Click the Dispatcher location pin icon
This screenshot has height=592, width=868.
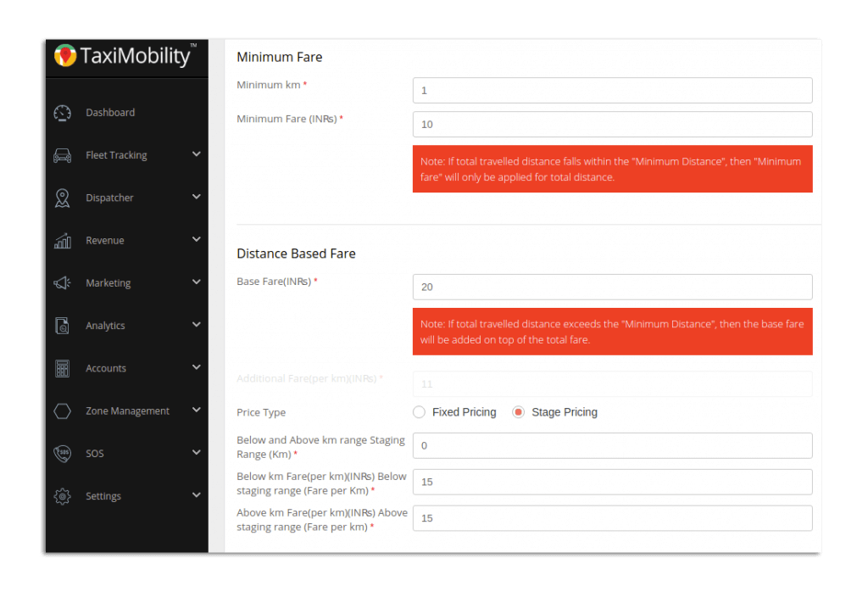click(x=62, y=197)
